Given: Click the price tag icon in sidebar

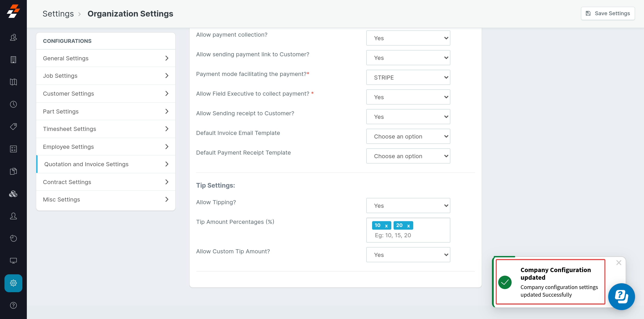Looking at the screenshot, I should click(13, 127).
